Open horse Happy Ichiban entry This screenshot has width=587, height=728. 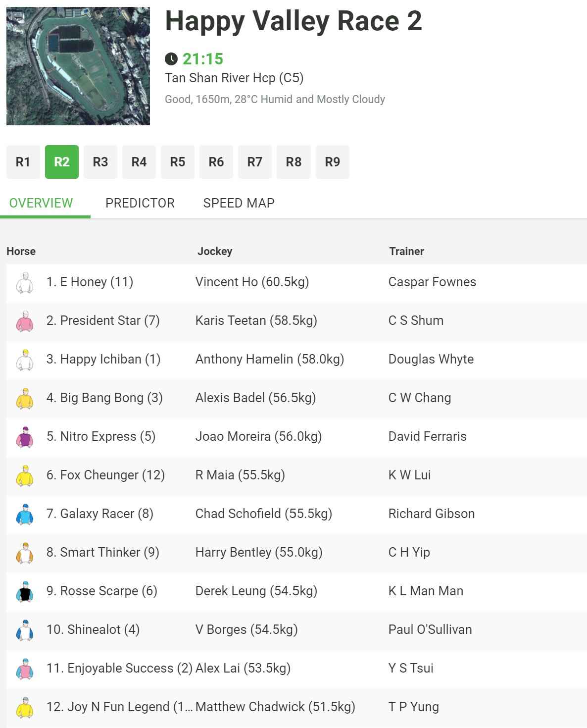103,359
